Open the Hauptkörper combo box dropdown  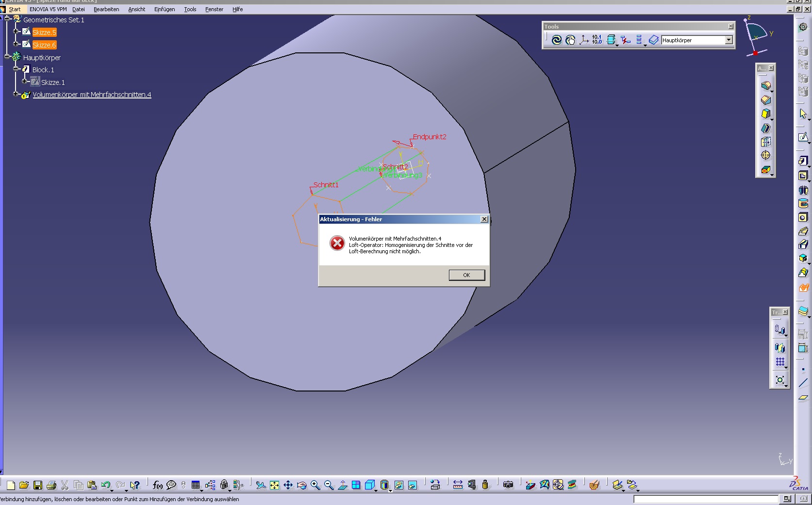(x=729, y=40)
